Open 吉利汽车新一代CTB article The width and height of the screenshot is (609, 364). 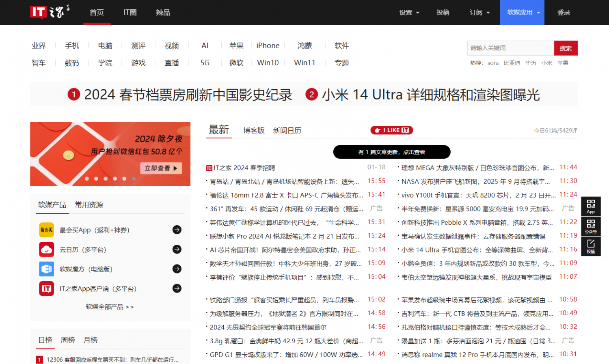477,313
